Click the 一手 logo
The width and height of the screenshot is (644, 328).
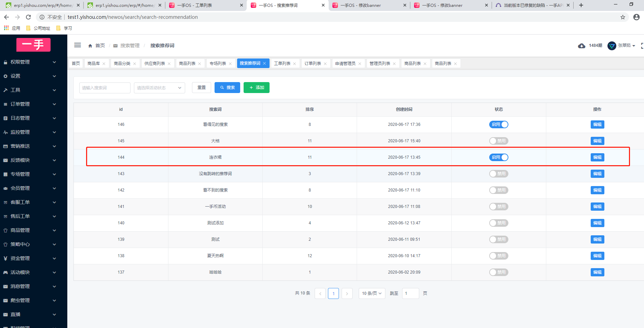33,45
